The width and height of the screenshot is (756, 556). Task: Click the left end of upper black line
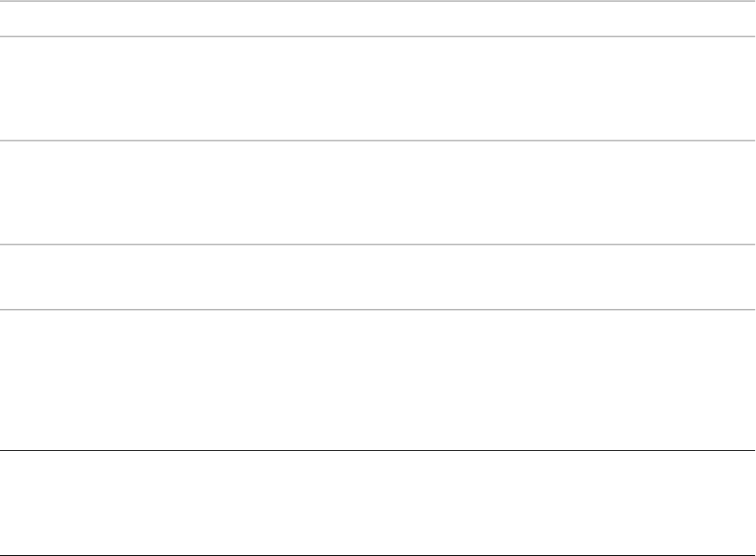3,451
